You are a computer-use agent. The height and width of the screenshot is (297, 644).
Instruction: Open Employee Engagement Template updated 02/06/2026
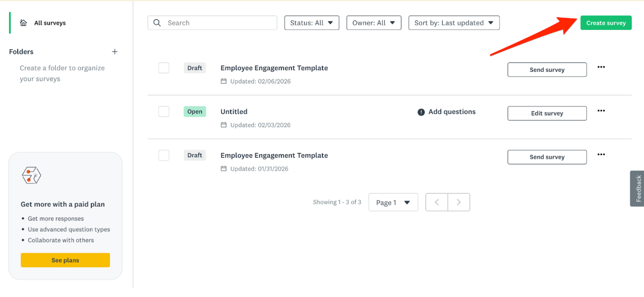point(274,68)
